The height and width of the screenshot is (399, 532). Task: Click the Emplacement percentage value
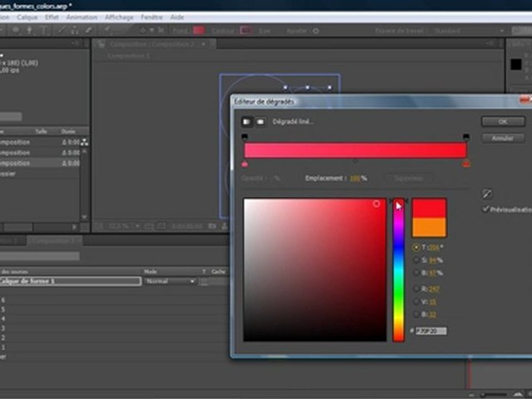point(355,178)
